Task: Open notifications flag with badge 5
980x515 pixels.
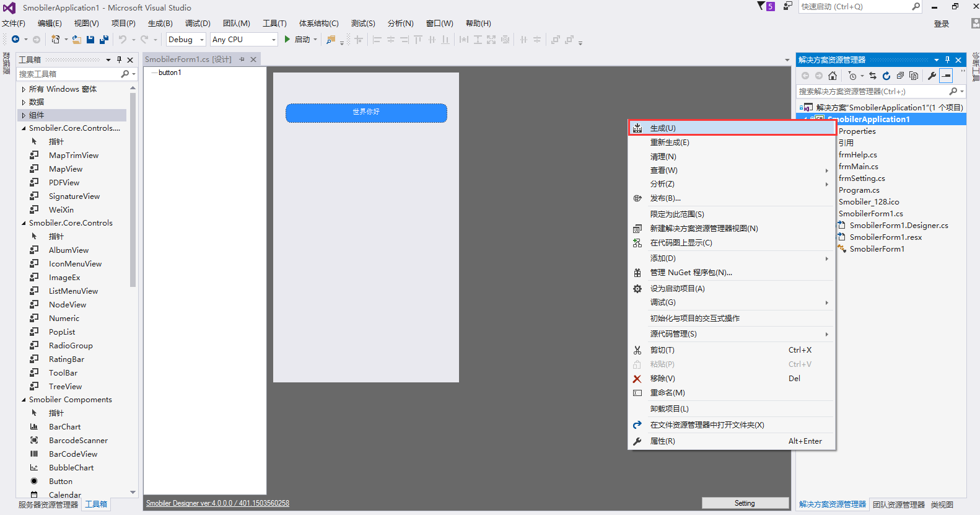Action: (766, 6)
